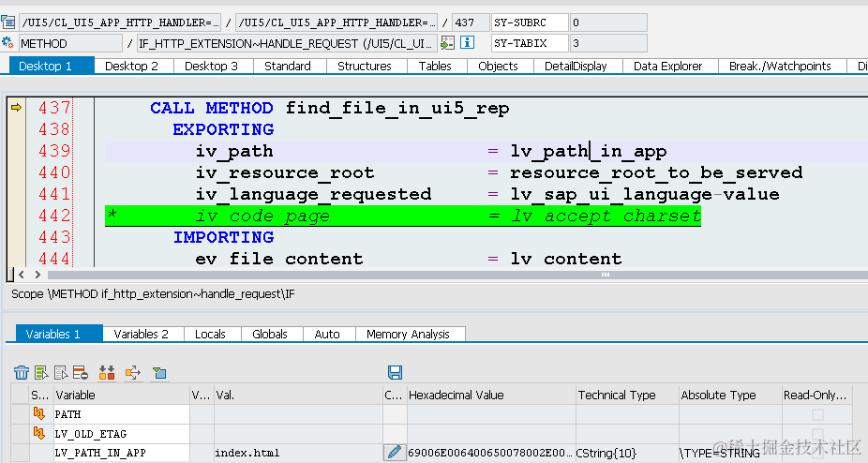Click the Variable column header
Screen dimensions: 868x463
click(121, 395)
